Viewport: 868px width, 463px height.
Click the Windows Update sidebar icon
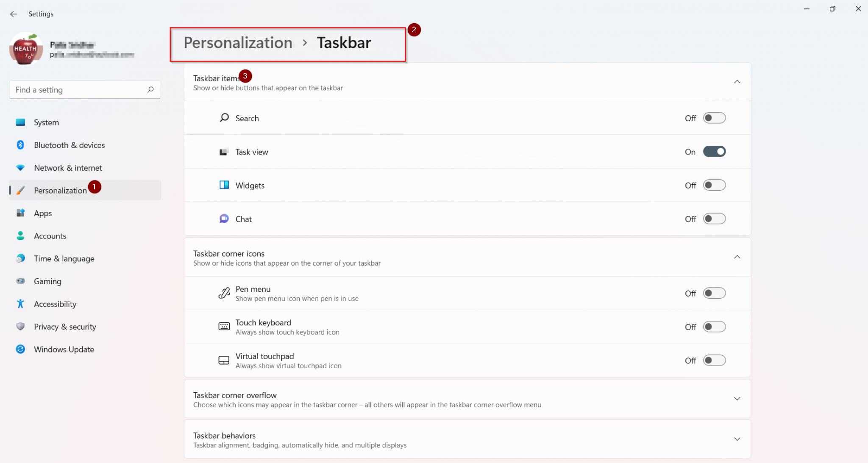tap(20, 349)
